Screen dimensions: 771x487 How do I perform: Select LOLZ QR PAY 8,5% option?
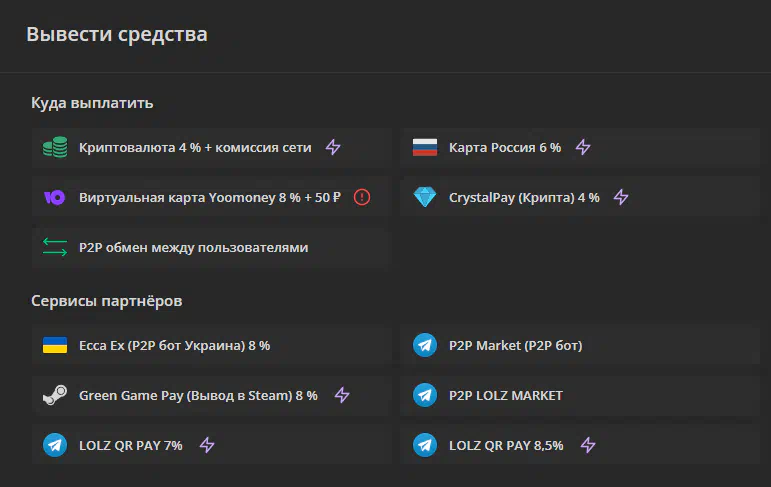pyautogui.click(x=580, y=445)
